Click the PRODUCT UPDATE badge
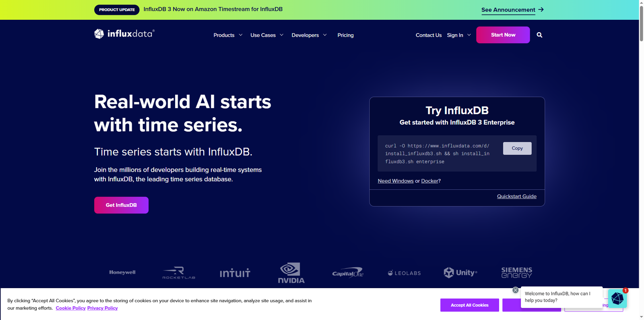Screen dimensions: 644x320 click(x=117, y=10)
